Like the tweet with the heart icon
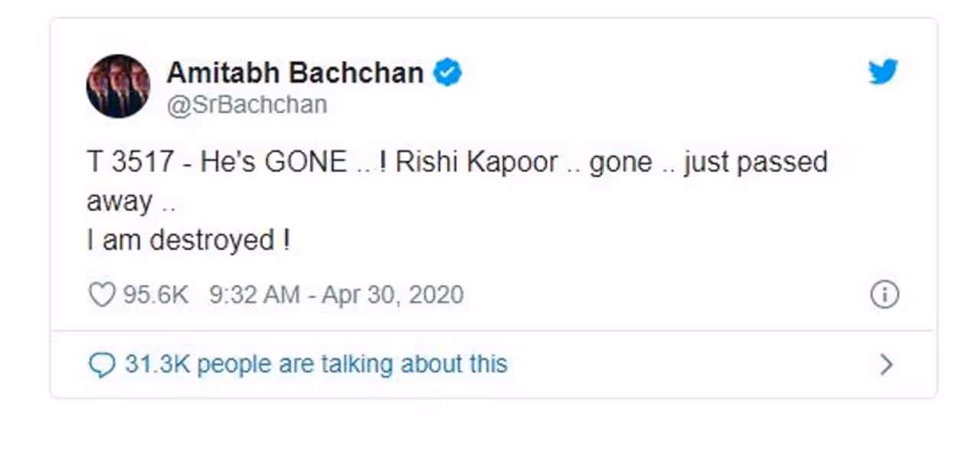Viewport: 980px width, 459px height. 102,295
